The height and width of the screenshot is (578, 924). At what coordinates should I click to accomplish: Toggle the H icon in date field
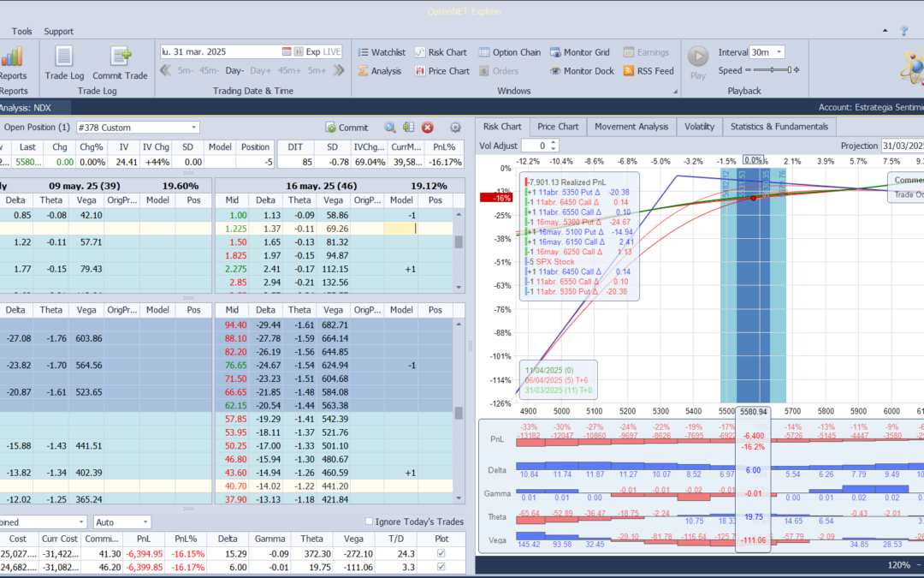coord(299,52)
